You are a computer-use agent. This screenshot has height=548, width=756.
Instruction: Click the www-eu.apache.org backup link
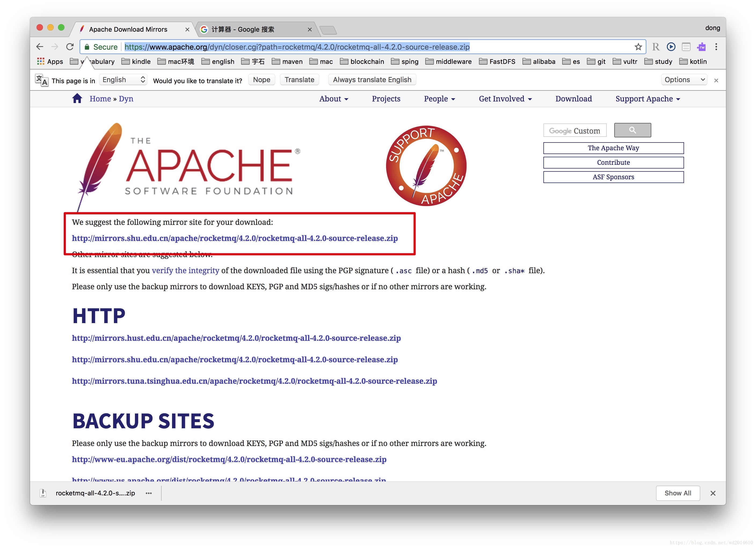point(229,459)
